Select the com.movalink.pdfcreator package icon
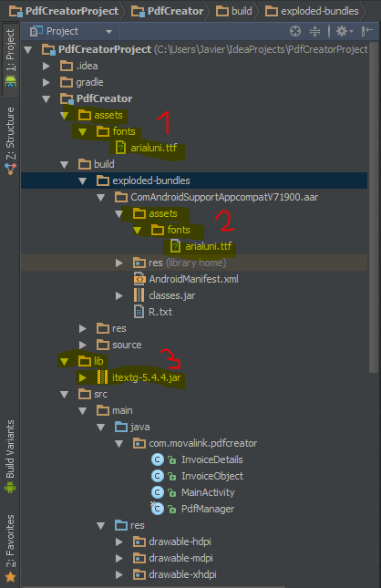The width and height of the screenshot is (381, 588). pos(139,443)
